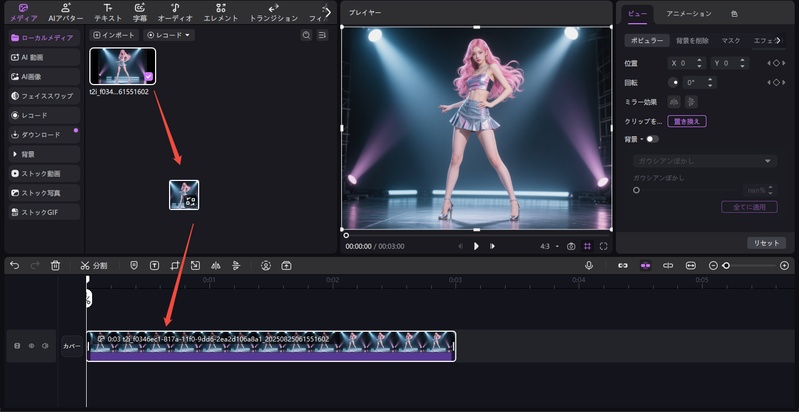Step to next frame in player
Screen dimensions: 799x412
492,246
